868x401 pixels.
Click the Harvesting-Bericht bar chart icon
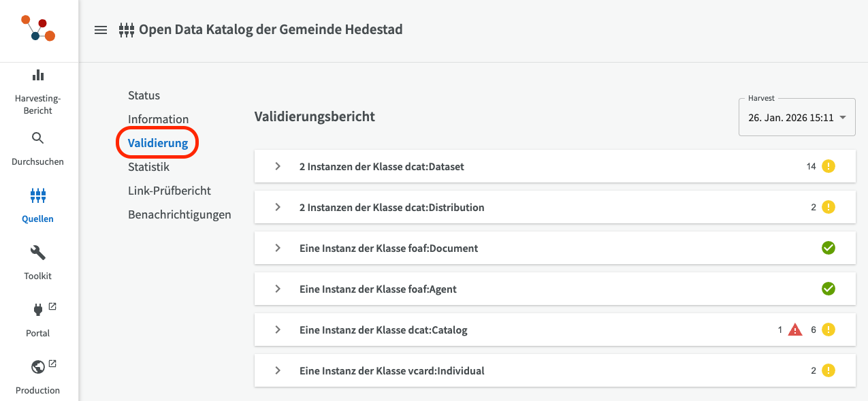[x=38, y=75]
